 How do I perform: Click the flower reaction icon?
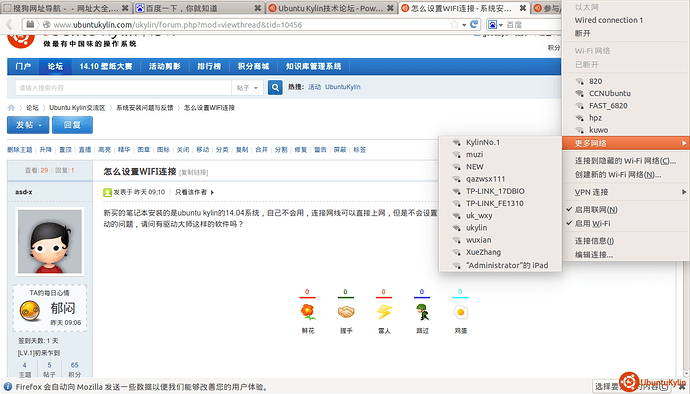(x=308, y=312)
